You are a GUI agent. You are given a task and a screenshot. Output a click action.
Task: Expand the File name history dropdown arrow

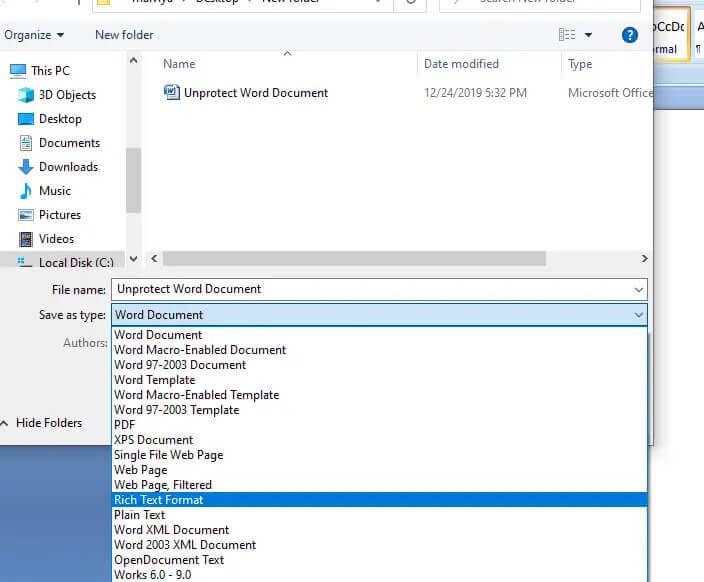tap(638, 290)
